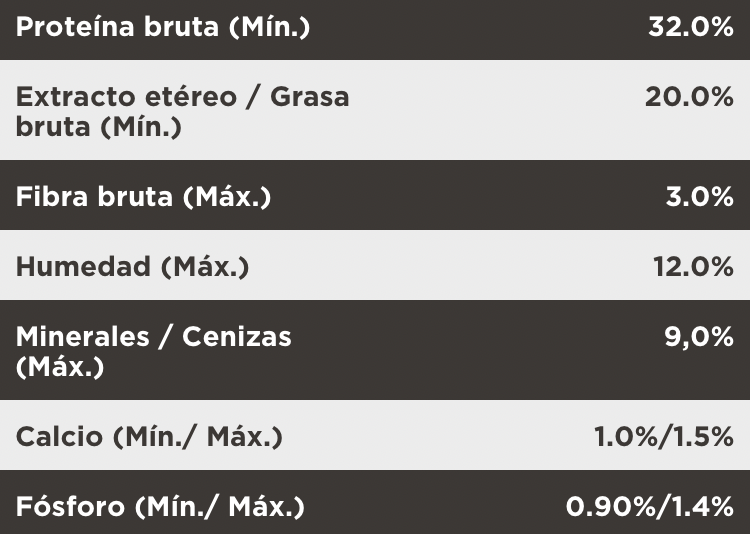
Task: Click the (Máx.) line under Minerales
Action: (60, 367)
